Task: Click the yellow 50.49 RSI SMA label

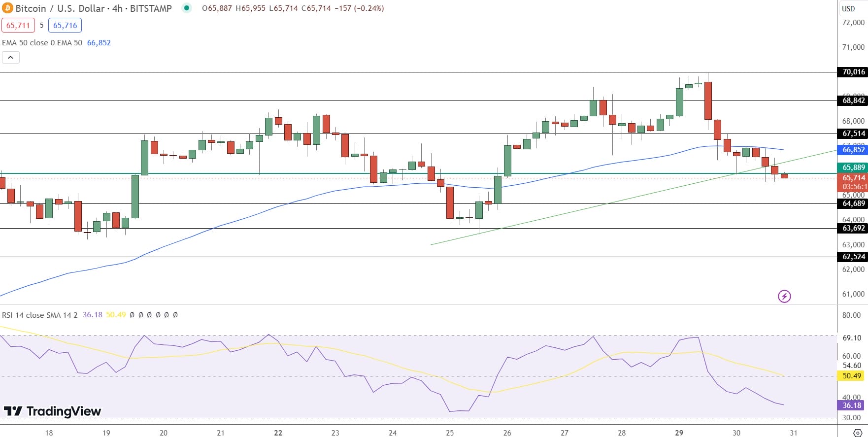Action: click(852, 376)
